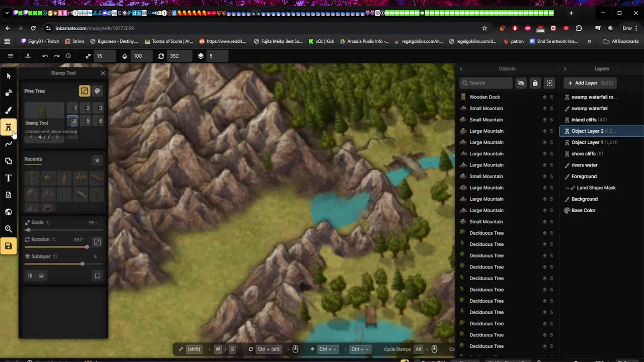
Task: Adjust the Sublayer slider
Action: click(x=64, y=264)
